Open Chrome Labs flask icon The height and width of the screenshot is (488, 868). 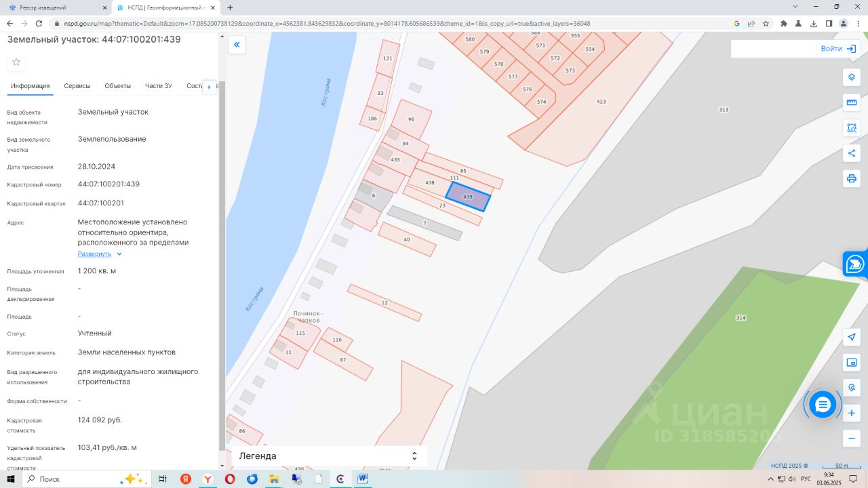click(798, 23)
